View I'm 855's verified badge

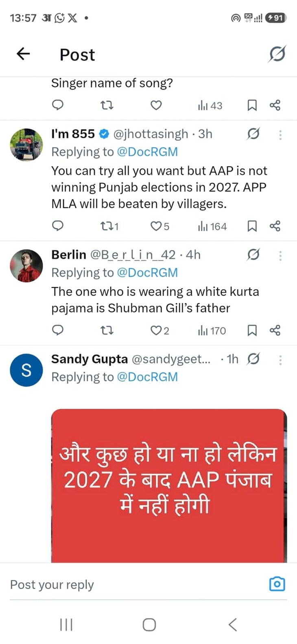[x=104, y=133]
